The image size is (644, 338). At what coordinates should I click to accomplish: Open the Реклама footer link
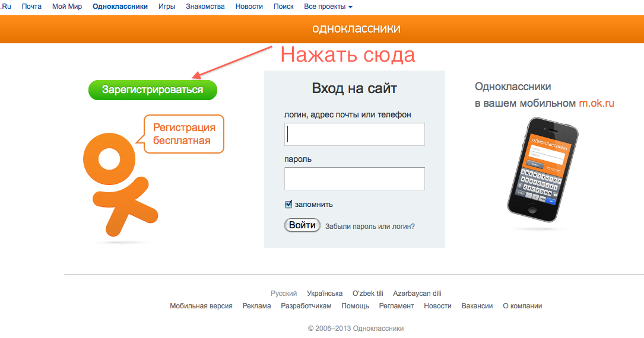[x=256, y=306]
